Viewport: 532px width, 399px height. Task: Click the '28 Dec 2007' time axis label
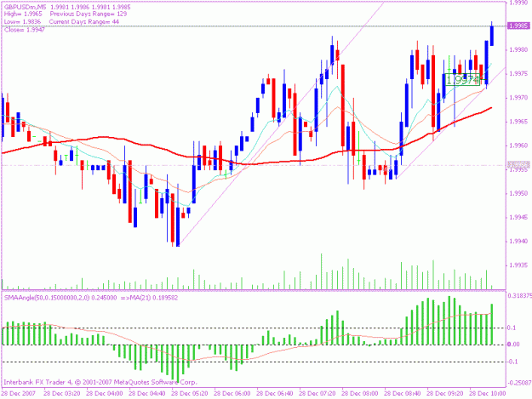(x=19, y=394)
